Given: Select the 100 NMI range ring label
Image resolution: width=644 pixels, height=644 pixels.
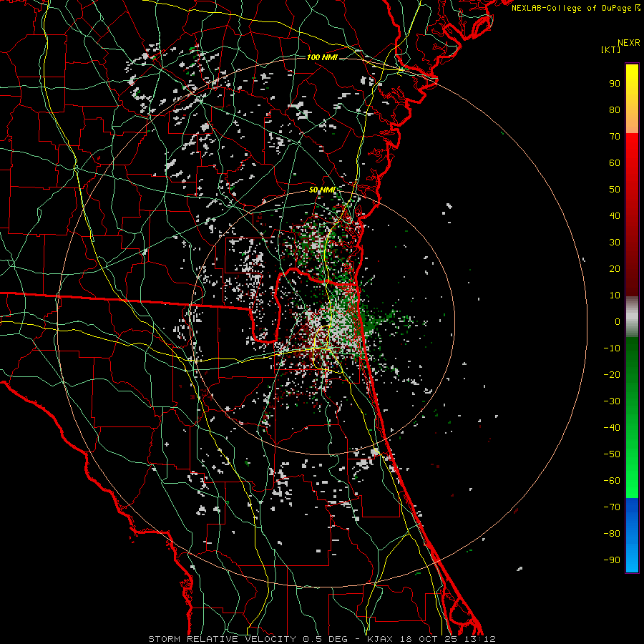Looking at the screenshot, I should coord(322,57).
